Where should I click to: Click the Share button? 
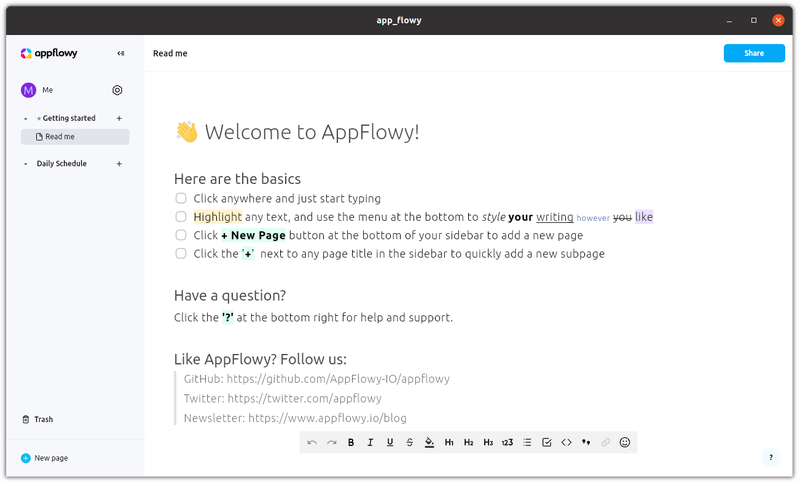(754, 53)
